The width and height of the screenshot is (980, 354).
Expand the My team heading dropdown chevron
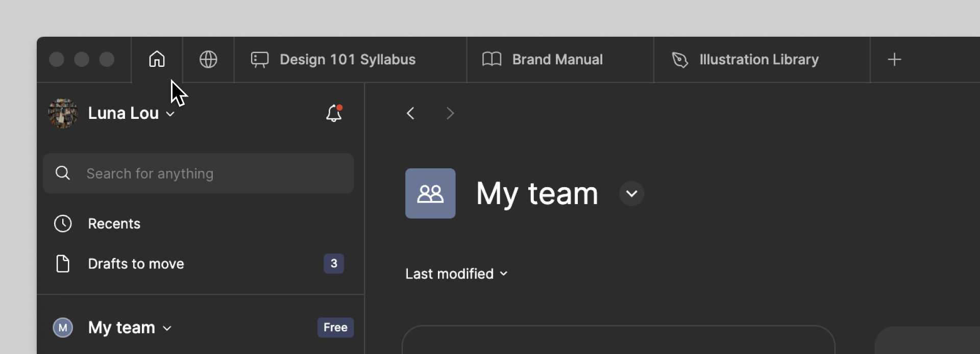pyautogui.click(x=631, y=194)
